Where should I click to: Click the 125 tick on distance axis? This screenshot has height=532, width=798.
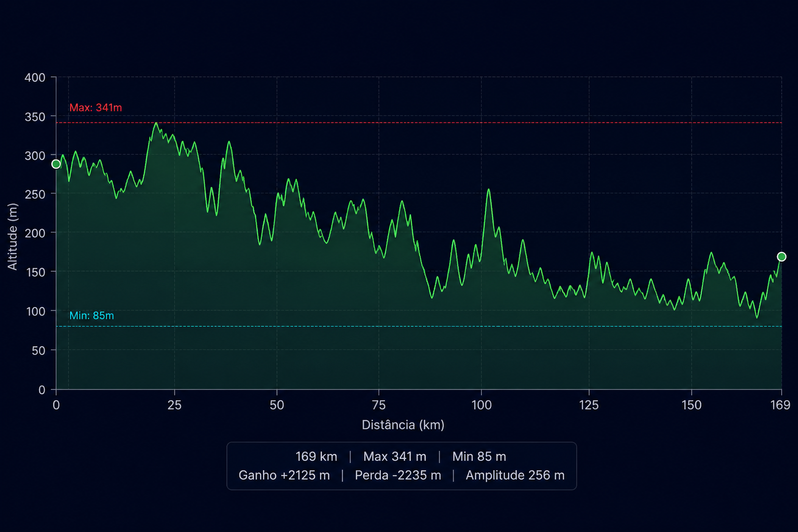589,405
